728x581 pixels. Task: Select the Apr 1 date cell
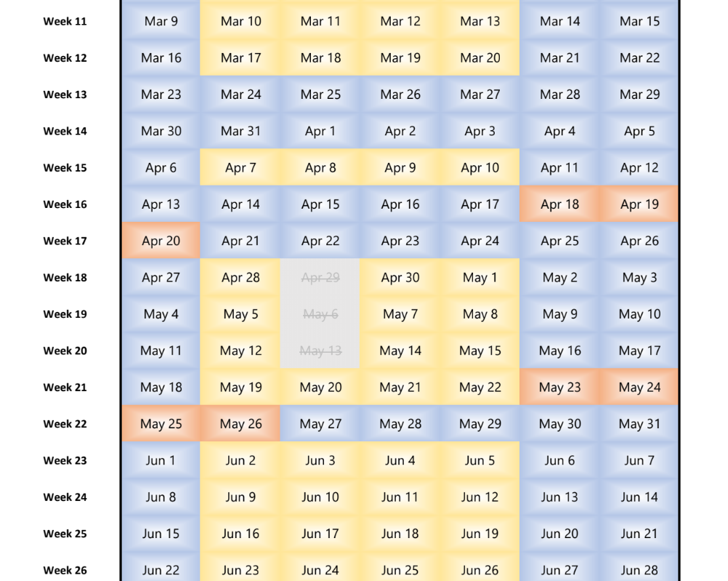click(x=320, y=131)
